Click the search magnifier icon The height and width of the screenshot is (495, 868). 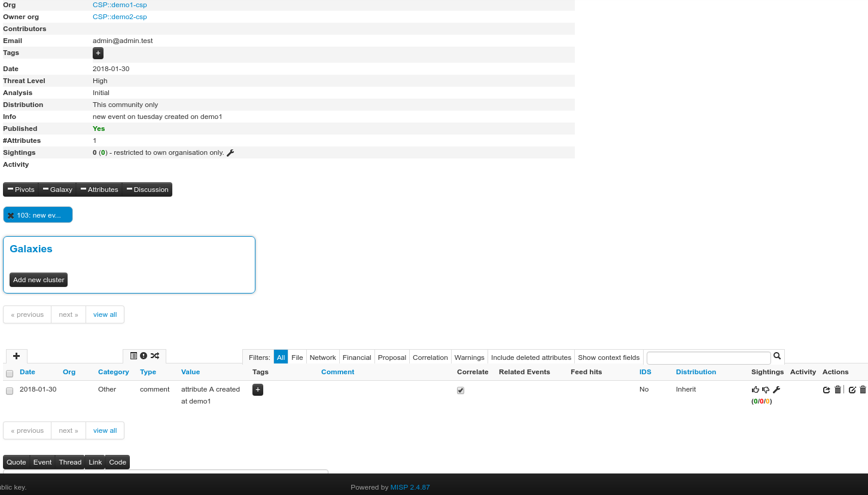(777, 356)
